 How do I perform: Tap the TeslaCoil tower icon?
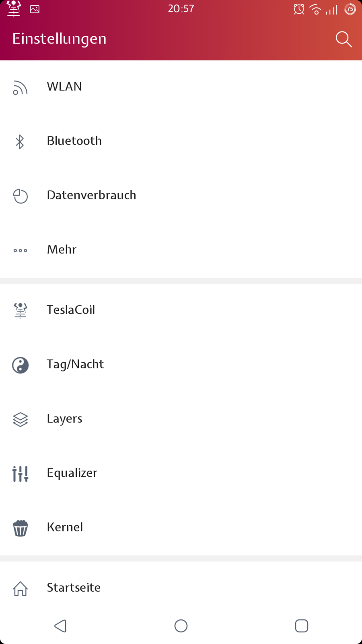(x=20, y=310)
